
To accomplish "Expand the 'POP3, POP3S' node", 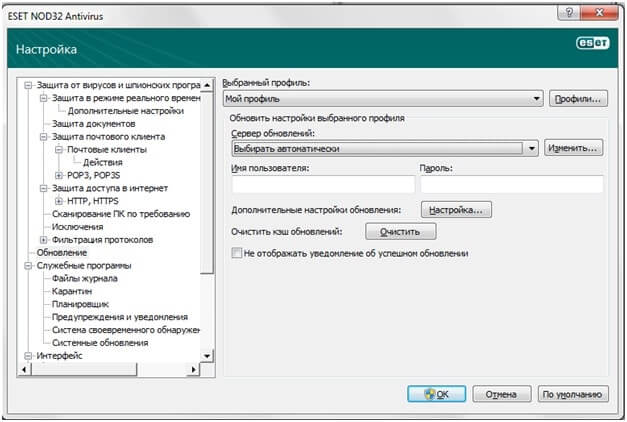I will [59, 175].
